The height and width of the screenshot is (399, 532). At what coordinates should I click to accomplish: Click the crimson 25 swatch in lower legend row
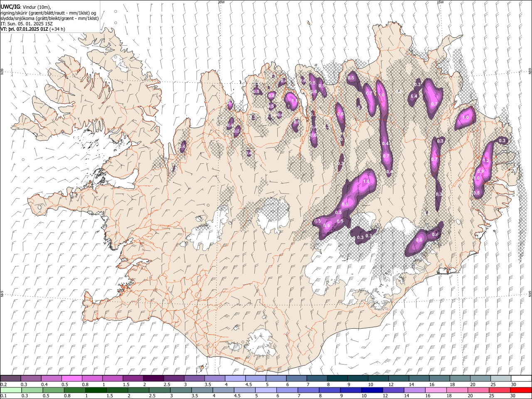[x=500, y=390]
